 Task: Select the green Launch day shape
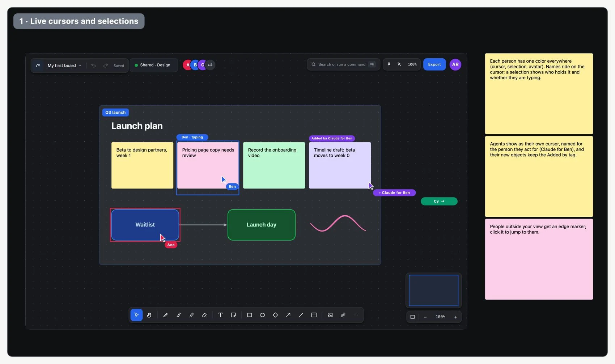(x=262, y=225)
